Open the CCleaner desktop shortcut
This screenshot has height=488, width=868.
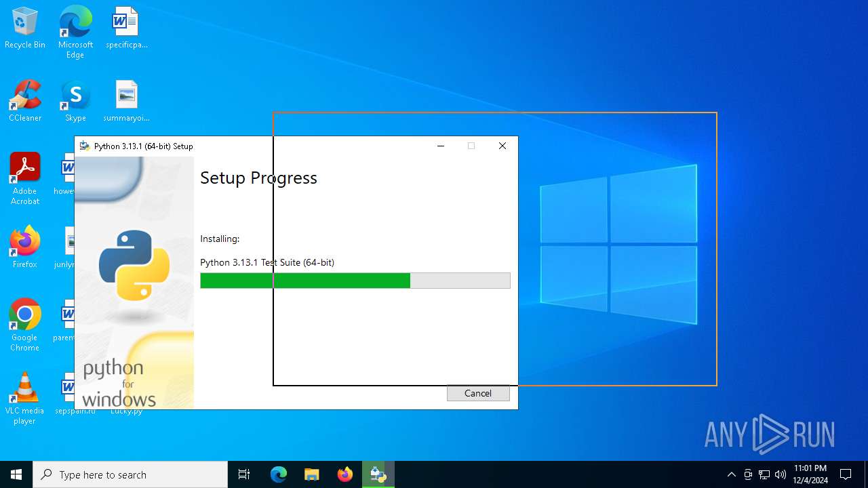point(25,102)
